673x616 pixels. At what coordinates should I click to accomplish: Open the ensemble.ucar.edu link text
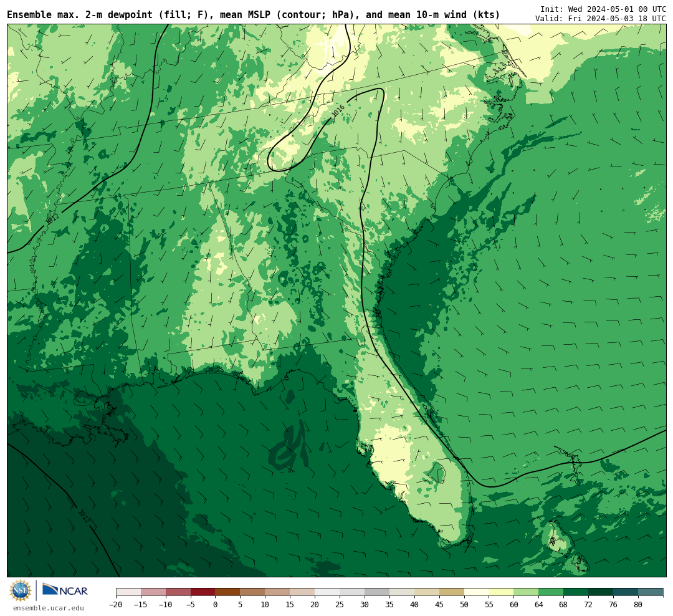pyautogui.click(x=49, y=608)
